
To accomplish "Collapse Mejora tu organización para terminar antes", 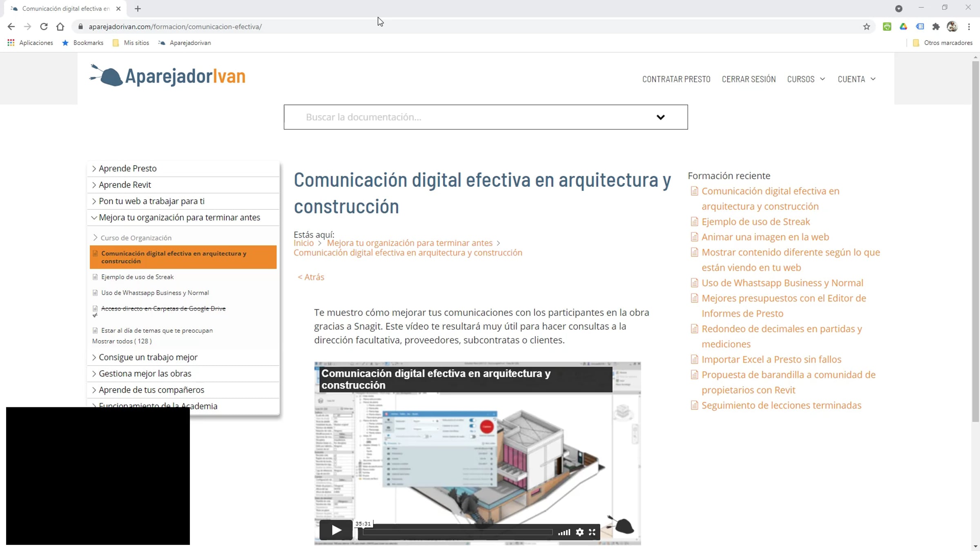I will click(179, 217).
